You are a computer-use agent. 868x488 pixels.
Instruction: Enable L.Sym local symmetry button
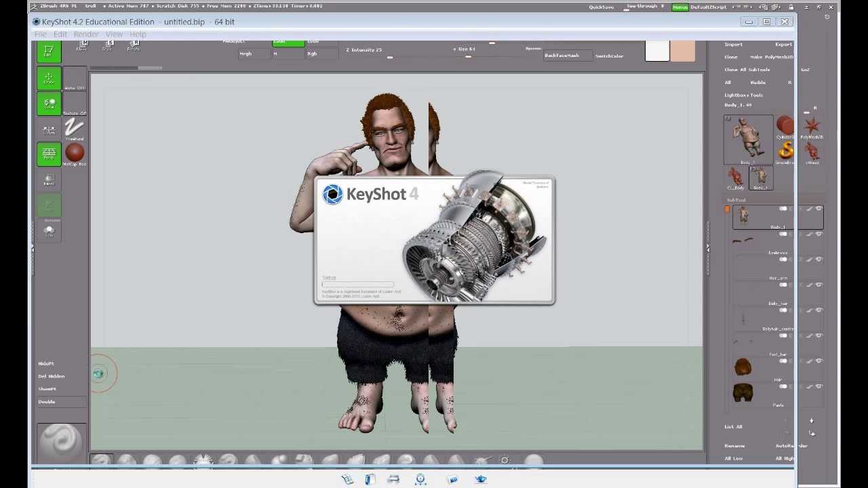tap(49, 129)
